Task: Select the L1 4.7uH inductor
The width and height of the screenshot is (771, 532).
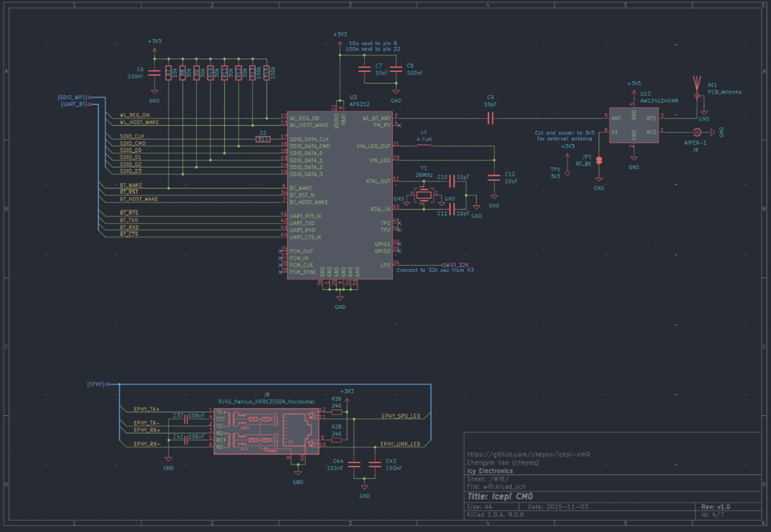Action: pos(424,146)
